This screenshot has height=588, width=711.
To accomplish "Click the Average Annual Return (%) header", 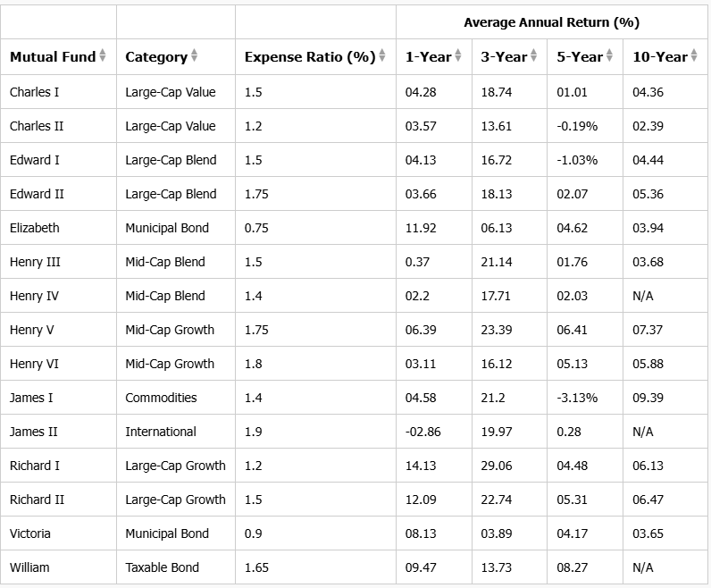I will (x=551, y=22).
